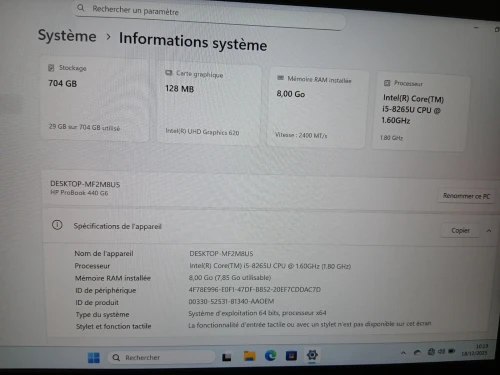The height and width of the screenshot is (375, 500).
Task: Click the ID de produit value
Action: click(231, 301)
